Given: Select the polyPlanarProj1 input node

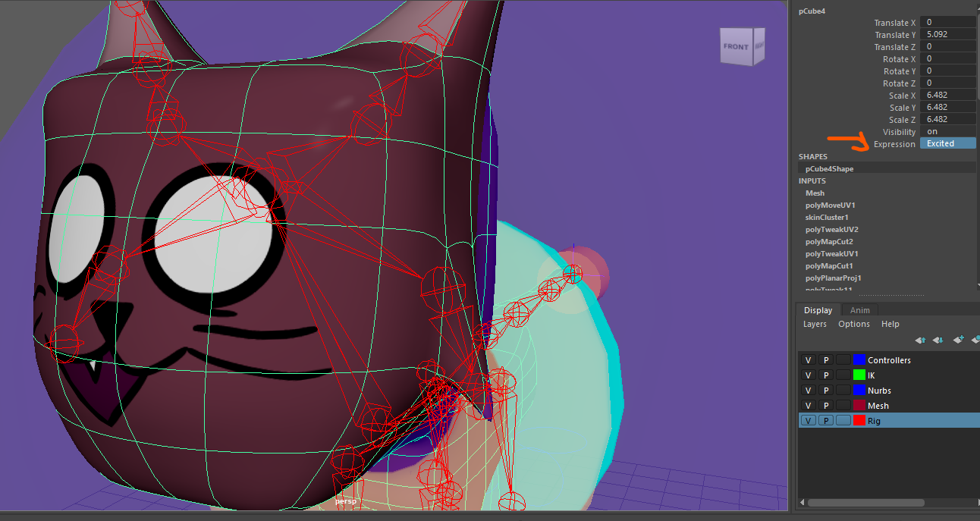Looking at the screenshot, I should (x=833, y=278).
